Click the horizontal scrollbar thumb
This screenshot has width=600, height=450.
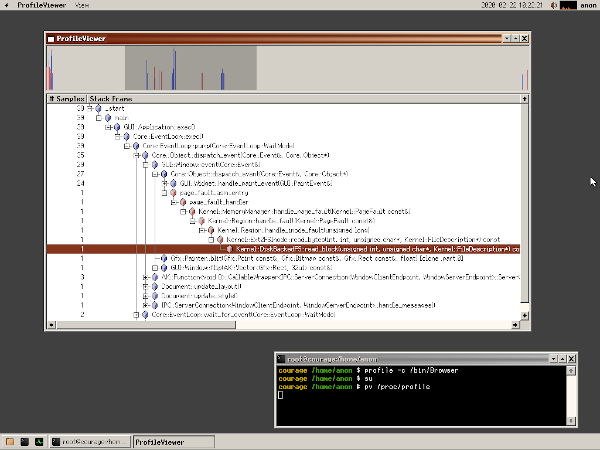(146, 325)
